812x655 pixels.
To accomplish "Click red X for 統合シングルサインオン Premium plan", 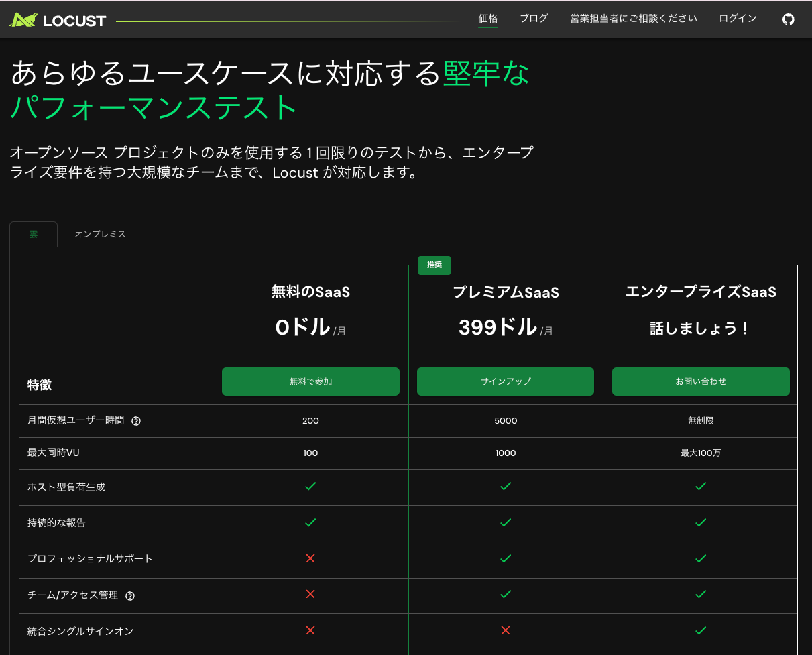I will (x=506, y=630).
